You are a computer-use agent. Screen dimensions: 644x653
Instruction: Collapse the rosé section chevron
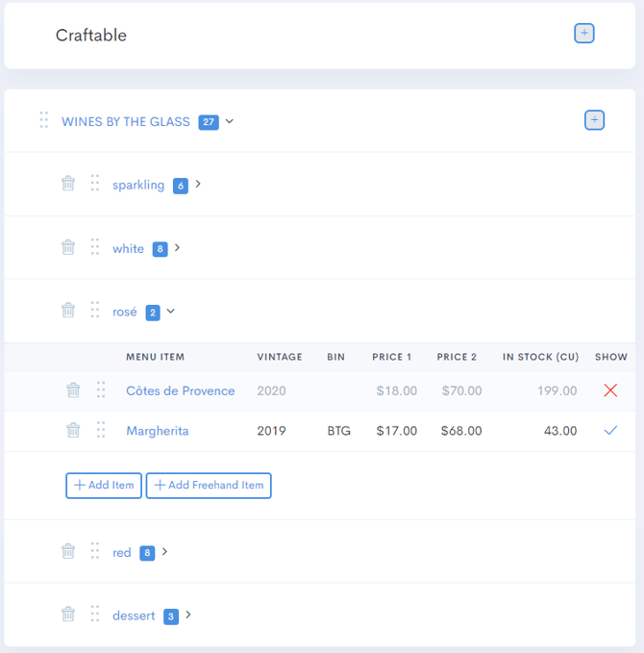tap(171, 311)
